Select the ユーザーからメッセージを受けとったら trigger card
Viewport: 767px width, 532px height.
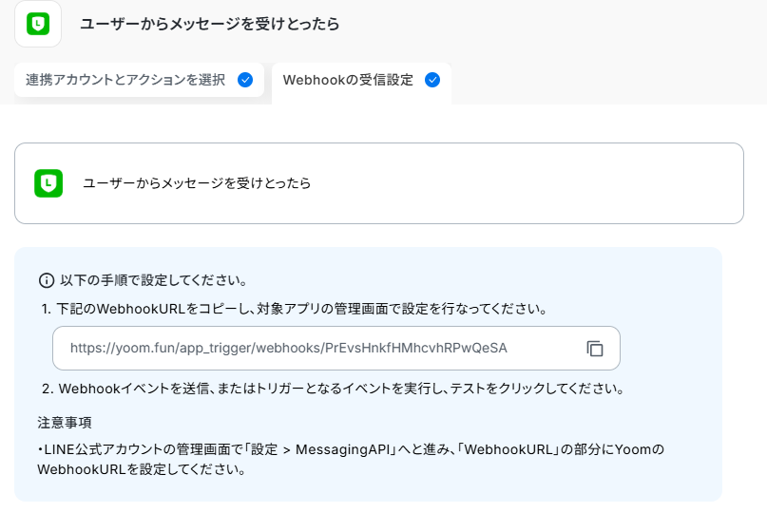[x=379, y=183]
